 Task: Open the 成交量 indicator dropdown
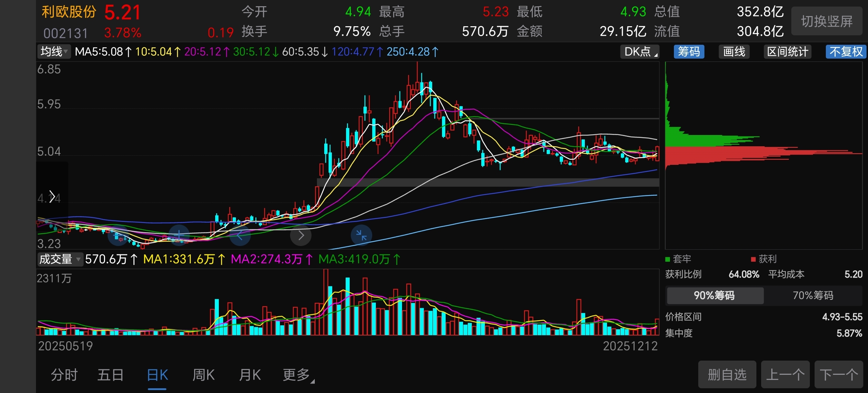pos(60,259)
